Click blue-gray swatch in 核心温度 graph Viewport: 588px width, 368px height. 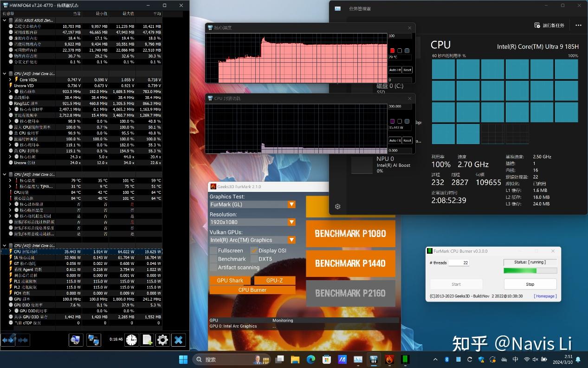coord(407,51)
